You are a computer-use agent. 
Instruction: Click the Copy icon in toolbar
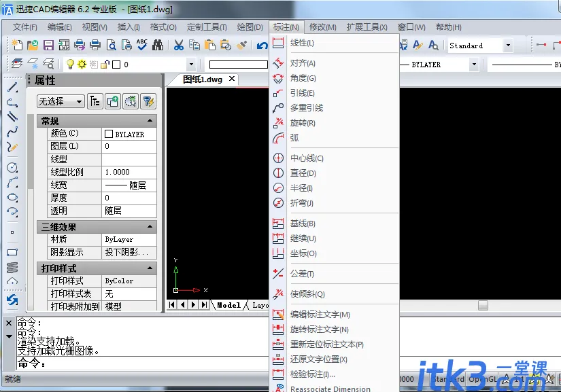coord(194,45)
